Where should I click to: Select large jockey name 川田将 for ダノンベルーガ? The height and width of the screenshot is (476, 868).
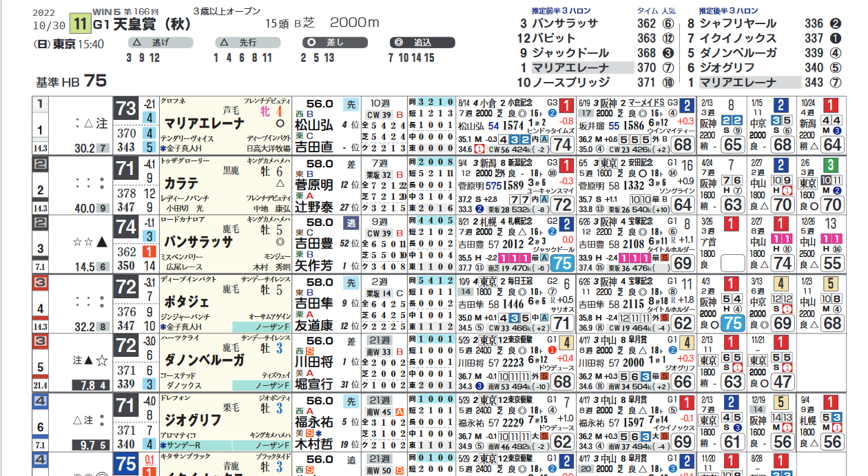coord(314,362)
